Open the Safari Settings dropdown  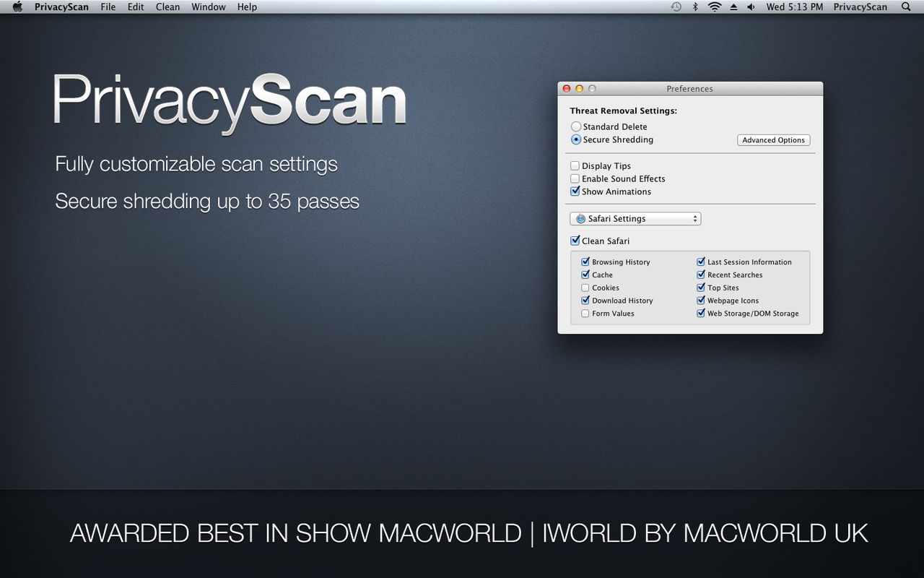(635, 218)
